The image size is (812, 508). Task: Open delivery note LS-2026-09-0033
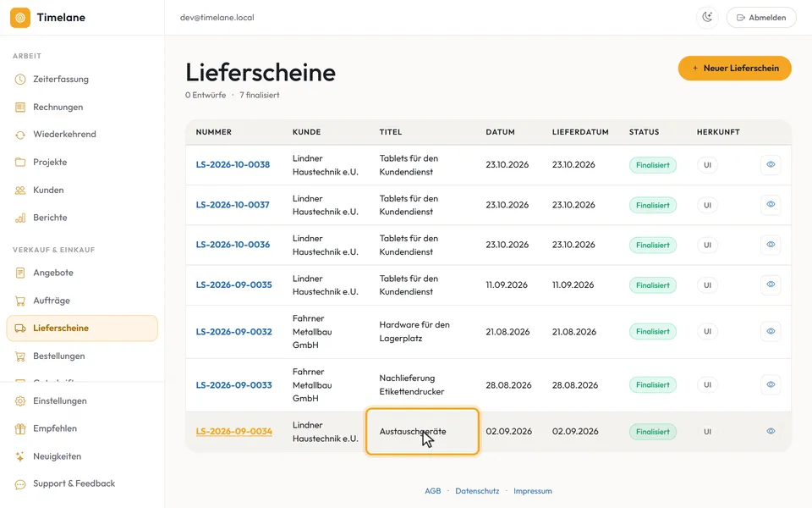point(233,385)
